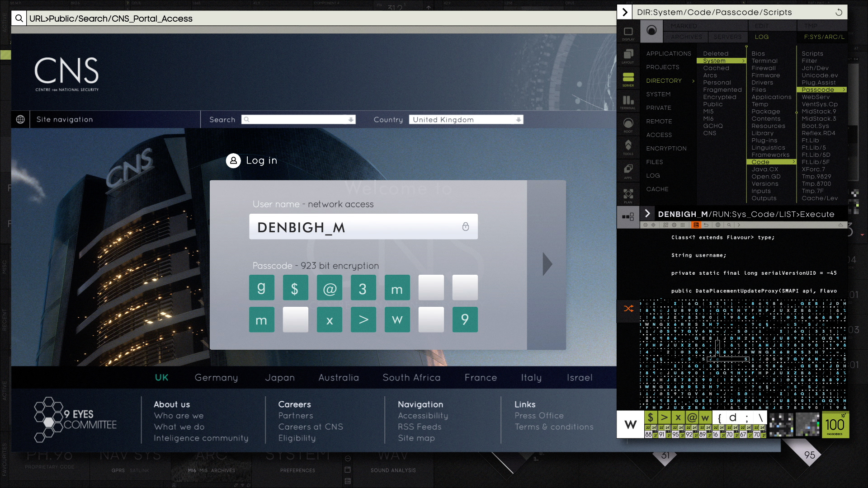This screenshot has height=488, width=868.
Task: Click the node diagram icon below PLAN
Action: pos(628,217)
